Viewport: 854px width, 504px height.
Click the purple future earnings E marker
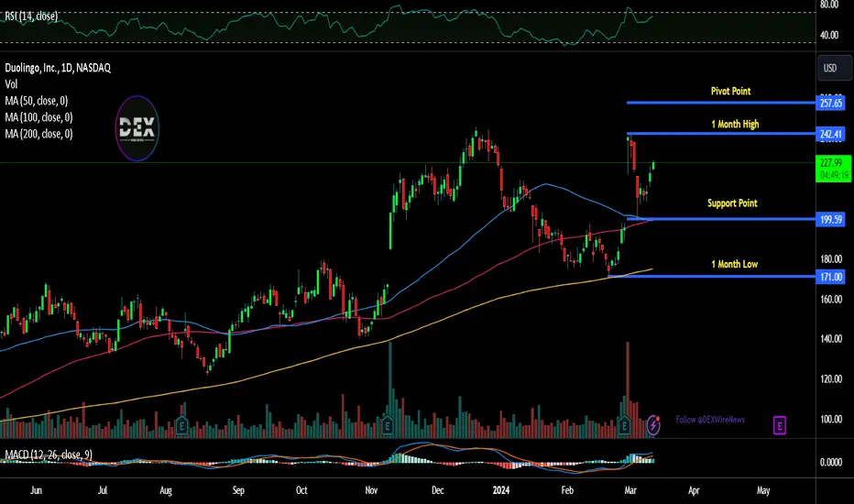pos(780,425)
